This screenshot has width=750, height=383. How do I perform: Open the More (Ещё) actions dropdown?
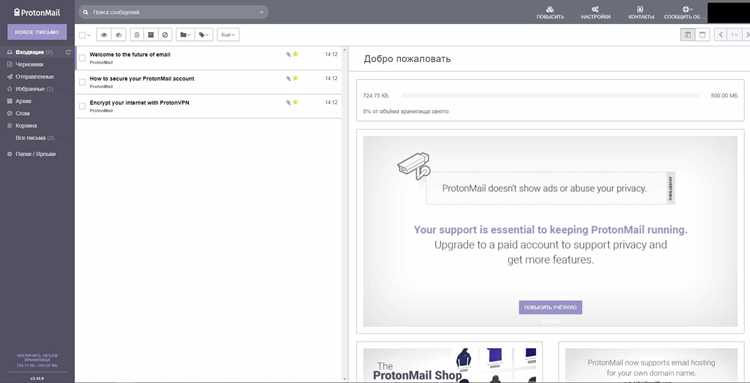click(x=228, y=35)
